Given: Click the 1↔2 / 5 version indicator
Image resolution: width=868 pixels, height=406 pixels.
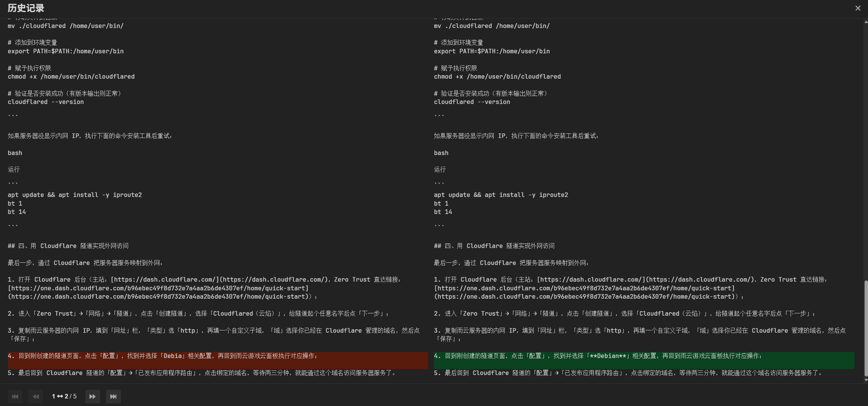Looking at the screenshot, I should click(x=64, y=397).
